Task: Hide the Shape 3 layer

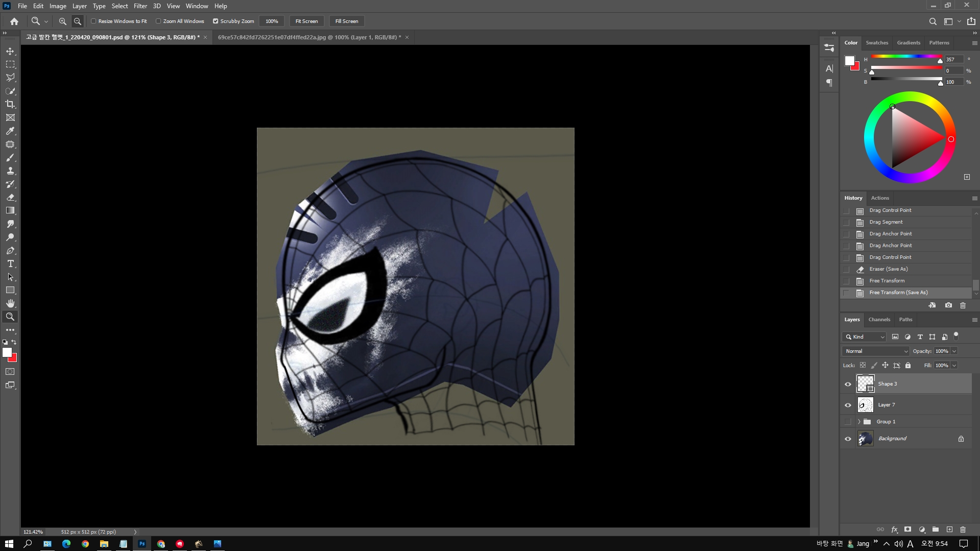Action: (x=848, y=384)
